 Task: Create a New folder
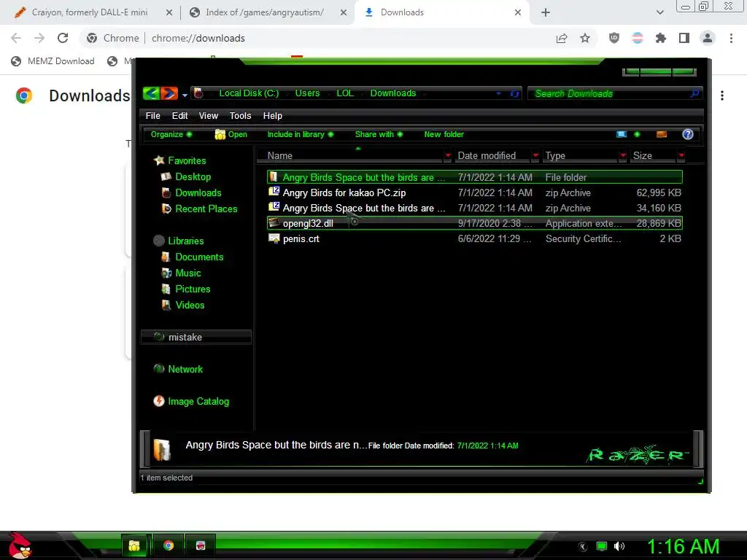444,134
